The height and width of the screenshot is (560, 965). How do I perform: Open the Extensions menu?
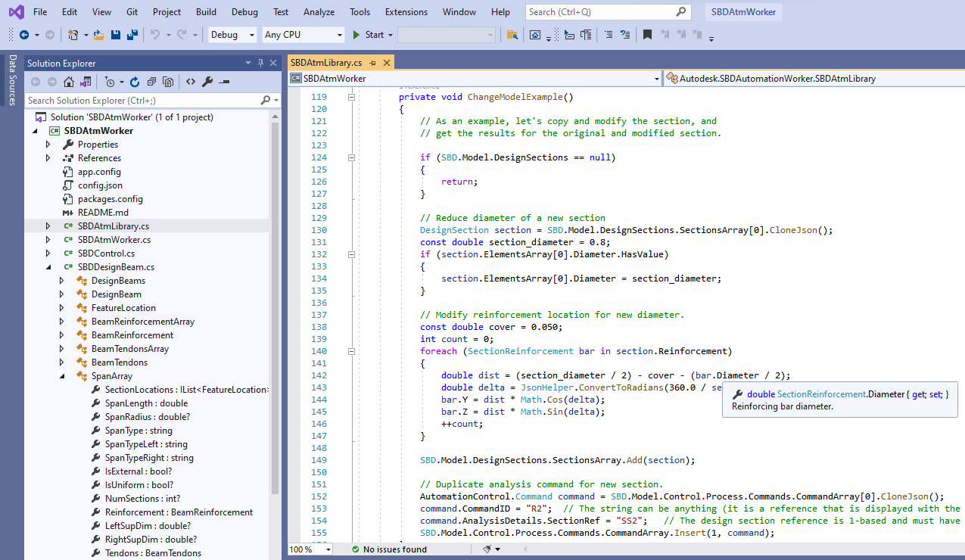click(x=406, y=12)
